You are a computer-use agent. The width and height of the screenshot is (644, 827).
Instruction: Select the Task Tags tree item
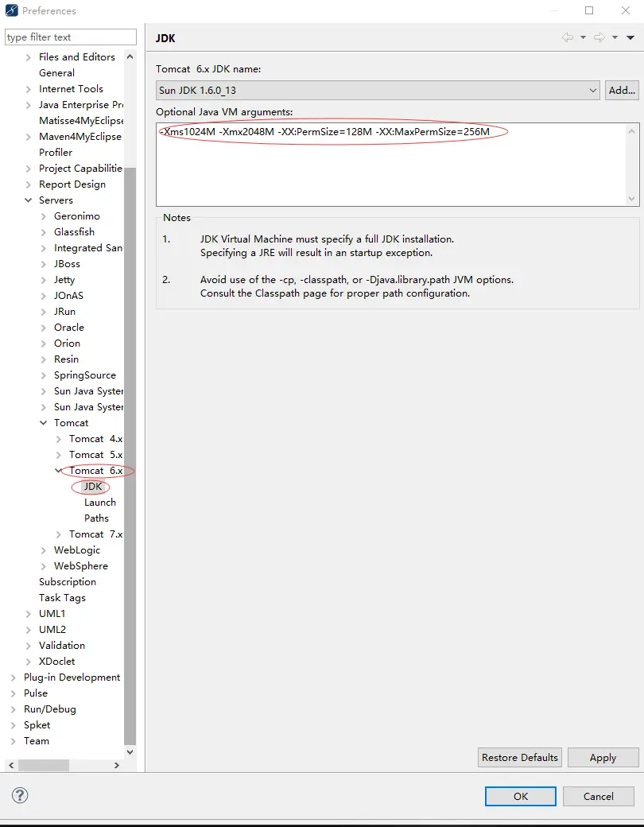(62, 597)
